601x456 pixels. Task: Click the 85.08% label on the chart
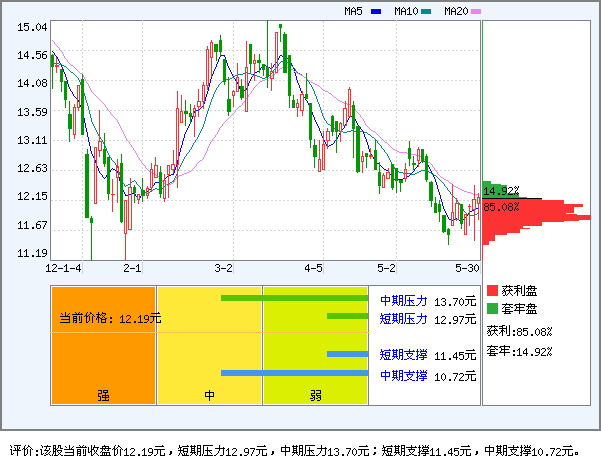501,207
